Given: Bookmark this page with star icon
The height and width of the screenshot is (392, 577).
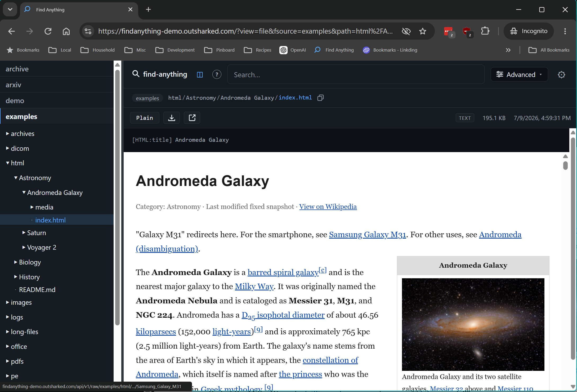Looking at the screenshot, I should [423, 31].
